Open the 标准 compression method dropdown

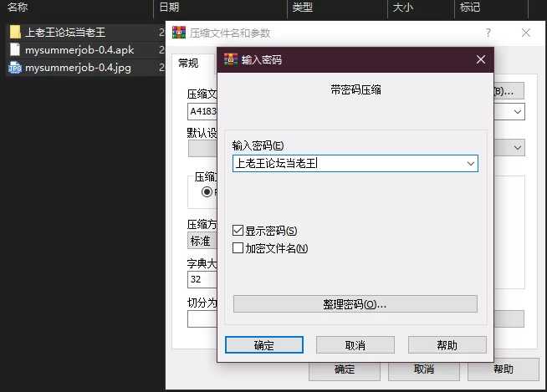pos(202,241)
